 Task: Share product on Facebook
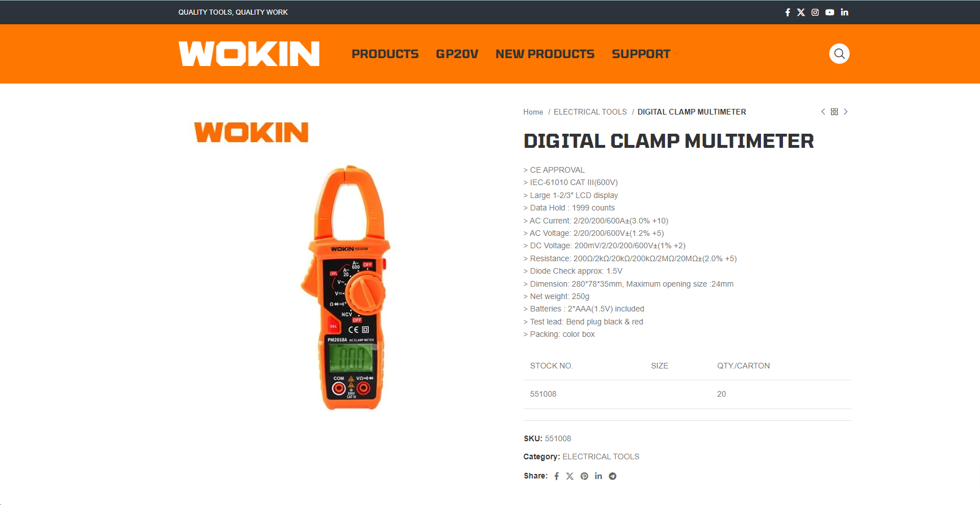[557, 476]
